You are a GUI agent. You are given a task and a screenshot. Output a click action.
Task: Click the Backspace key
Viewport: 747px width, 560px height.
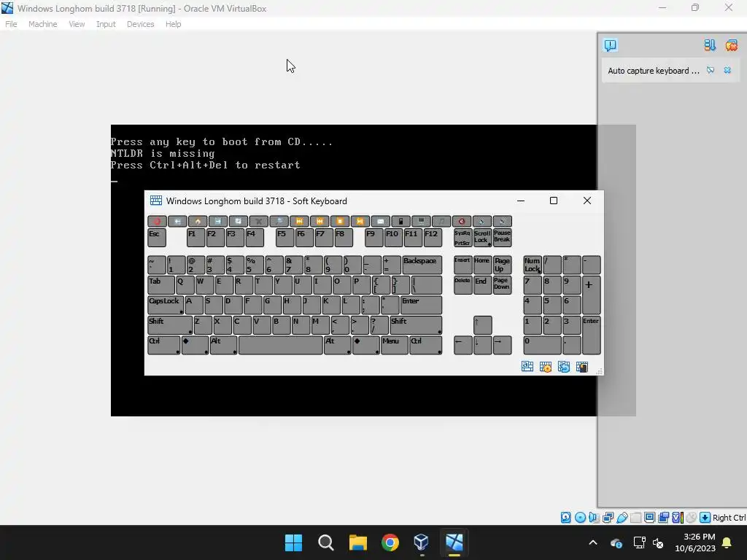pos(422,265)
